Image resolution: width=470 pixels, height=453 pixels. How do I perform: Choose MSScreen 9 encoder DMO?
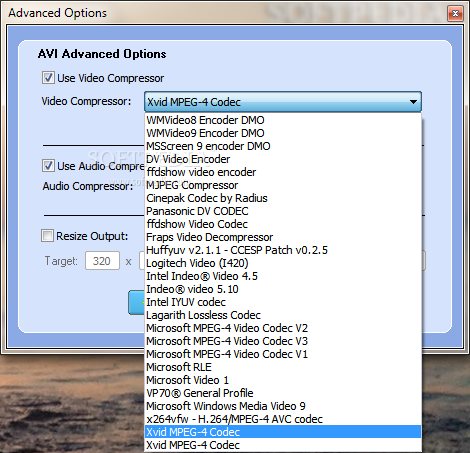click(283, 146)
